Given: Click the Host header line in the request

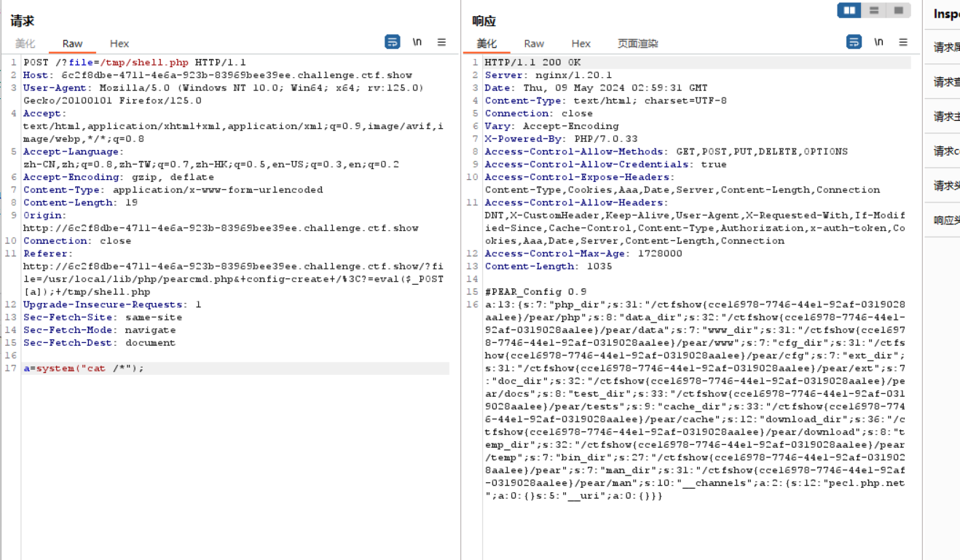Looking at the screenshot, I should click(218, 75).
